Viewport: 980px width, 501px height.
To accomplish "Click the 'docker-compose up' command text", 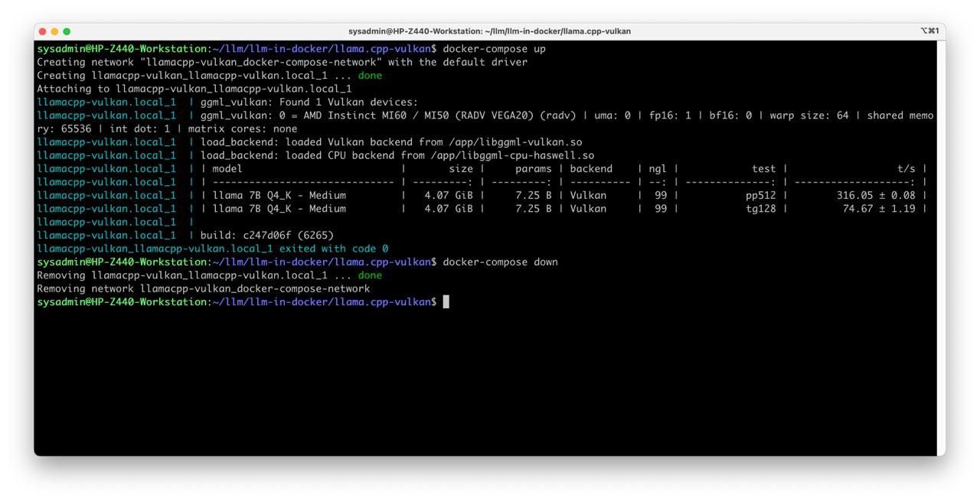I will tap(495, 49).
